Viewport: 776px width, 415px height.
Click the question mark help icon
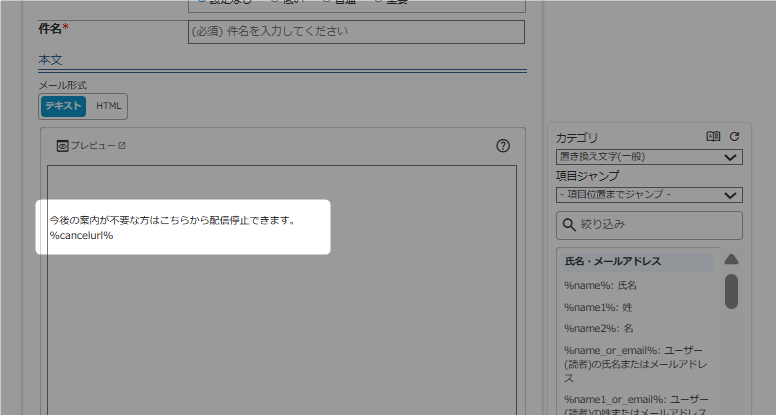click(x=503, y=146)
